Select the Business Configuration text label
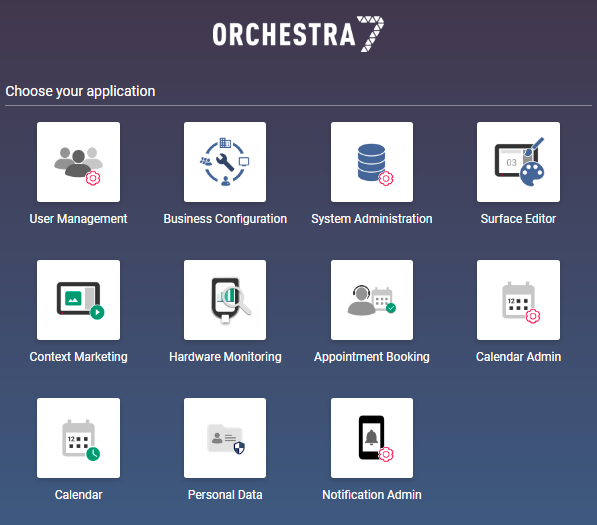The width and height of the screenshot is (597, 525). (x=225, y=219)
